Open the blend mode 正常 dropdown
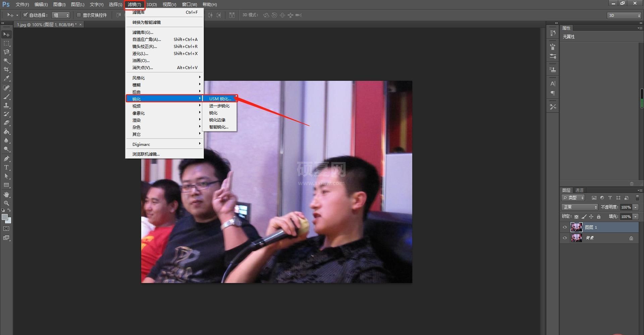644x335 pixels. click(580, 207)
